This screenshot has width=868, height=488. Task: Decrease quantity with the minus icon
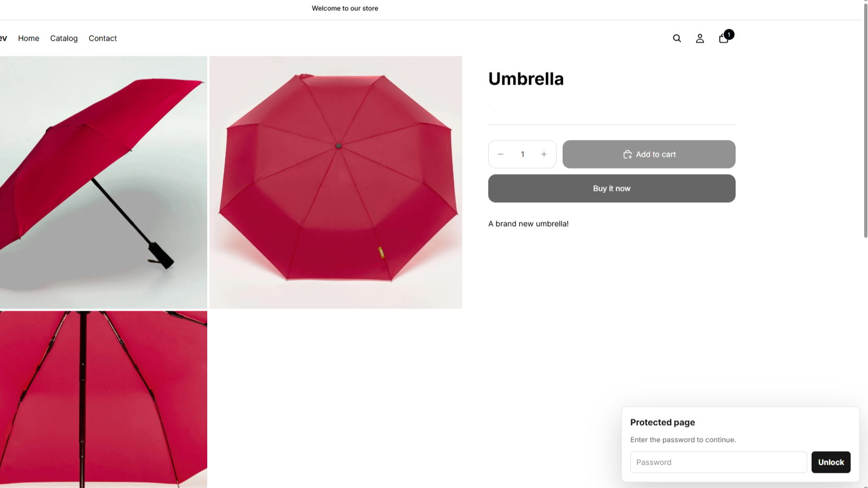point(501,155)
